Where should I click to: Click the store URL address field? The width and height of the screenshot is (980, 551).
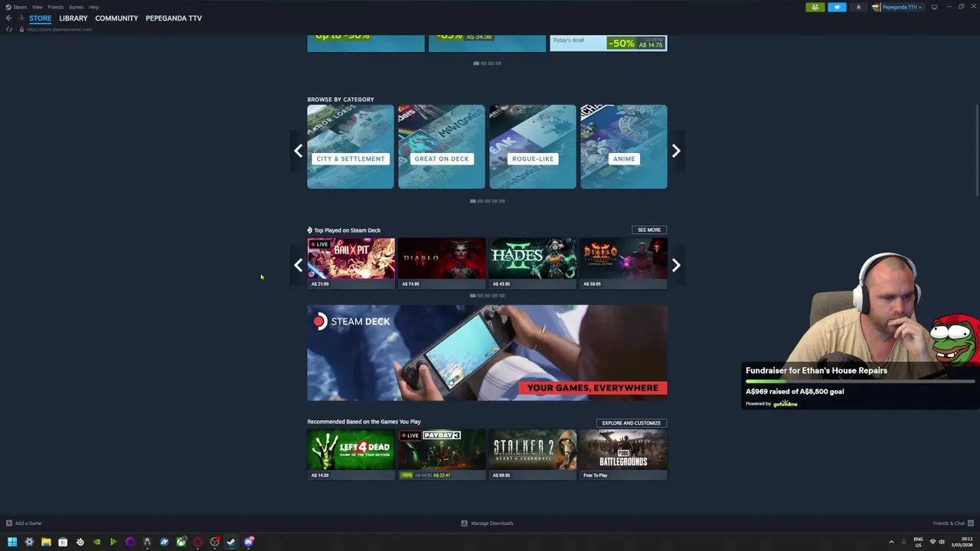pos(60,29)
